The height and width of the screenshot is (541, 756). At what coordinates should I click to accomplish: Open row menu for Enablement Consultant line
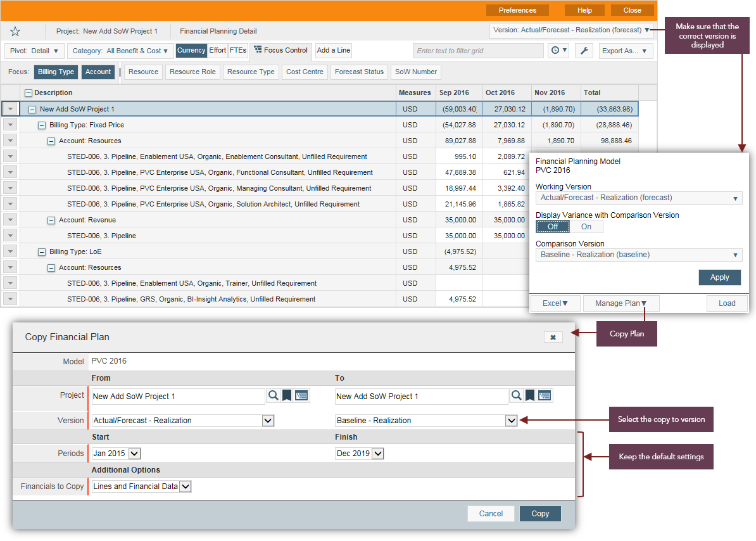pyautogui.click(x=10, y=156)
